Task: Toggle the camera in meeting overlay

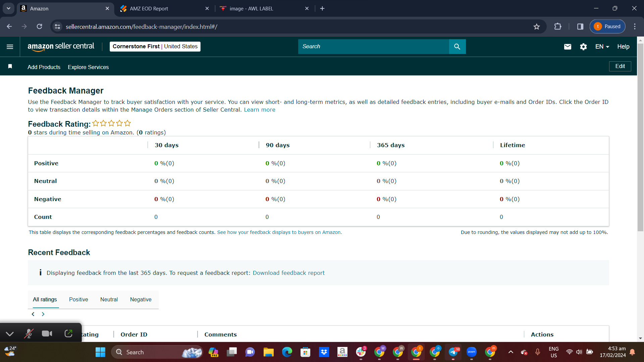Action: 47,333
